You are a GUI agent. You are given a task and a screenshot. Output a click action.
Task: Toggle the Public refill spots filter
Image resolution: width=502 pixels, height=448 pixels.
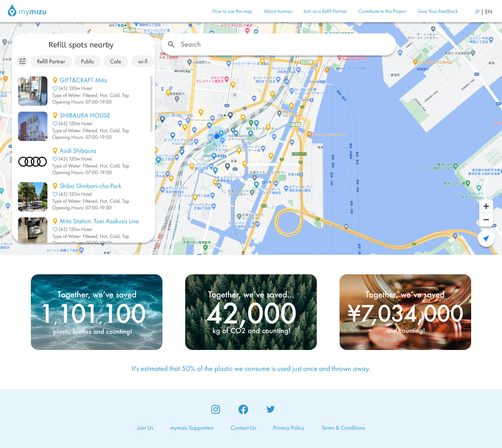[x=87, y=61]
